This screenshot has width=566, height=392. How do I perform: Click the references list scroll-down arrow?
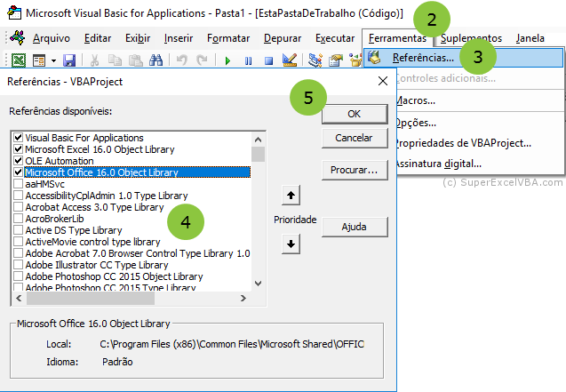coord(258,284)
